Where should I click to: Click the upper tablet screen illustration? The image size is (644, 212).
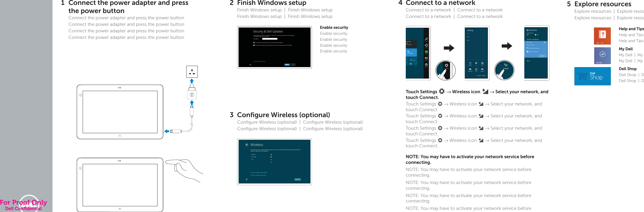click(x=120, y=112)
